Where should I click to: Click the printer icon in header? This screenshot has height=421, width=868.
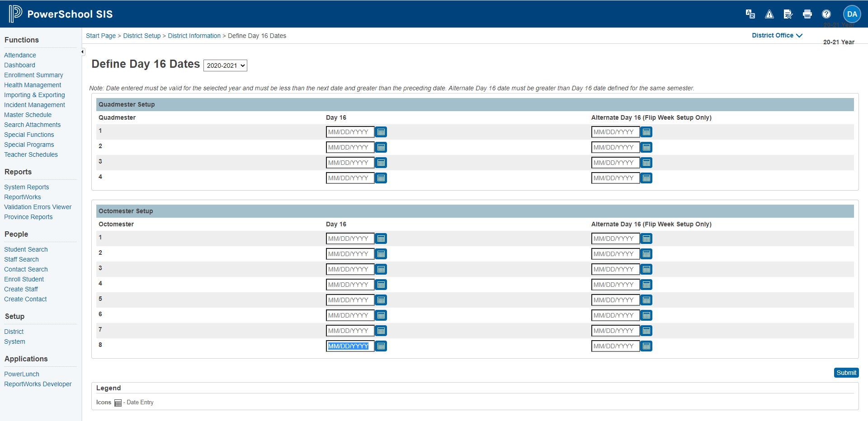[807, 14]
